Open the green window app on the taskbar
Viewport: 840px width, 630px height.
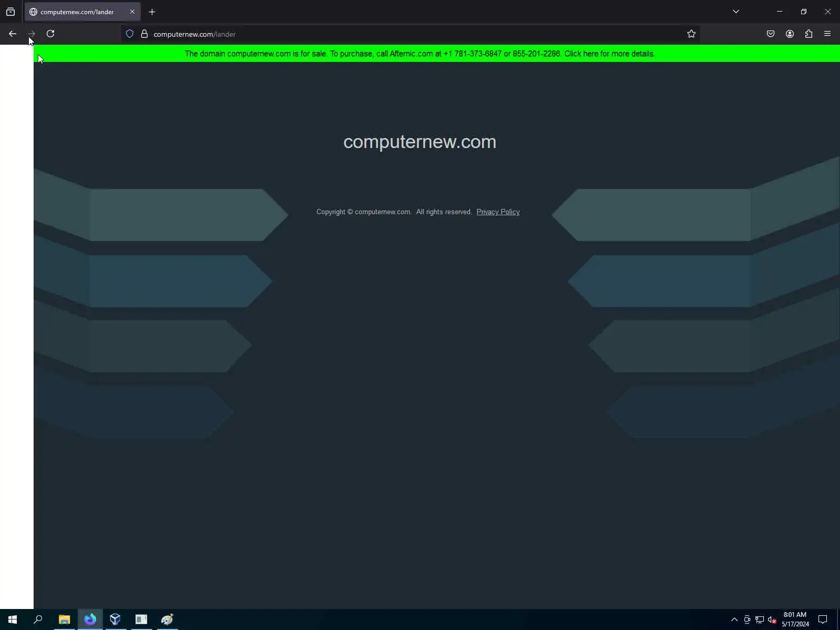(141, 619)
